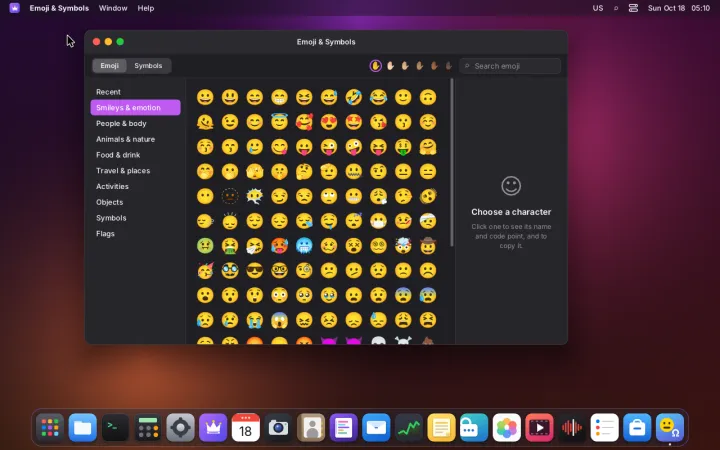Viewport: 720px width, 450px height.
Task: Open the Window menu
Action: click(x=113, y=8)
